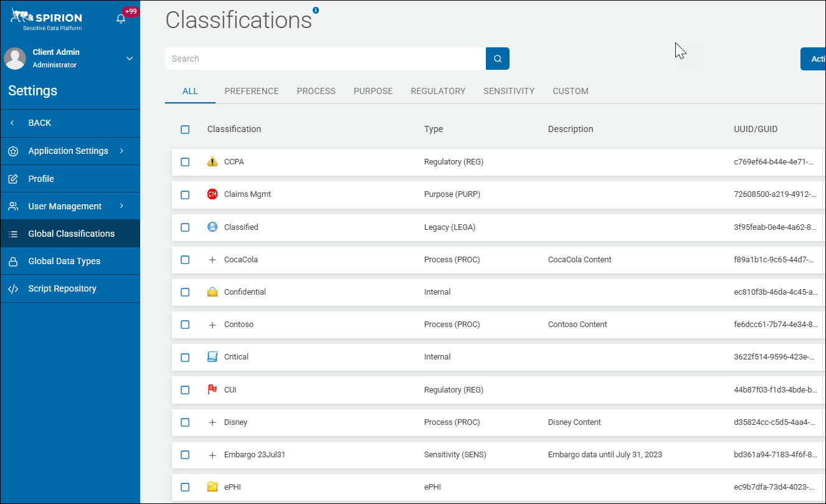Expand the Client Admin user dropdown
This screenshot has width=826, height=504.
pyautogui.click(x=130, y=59)
